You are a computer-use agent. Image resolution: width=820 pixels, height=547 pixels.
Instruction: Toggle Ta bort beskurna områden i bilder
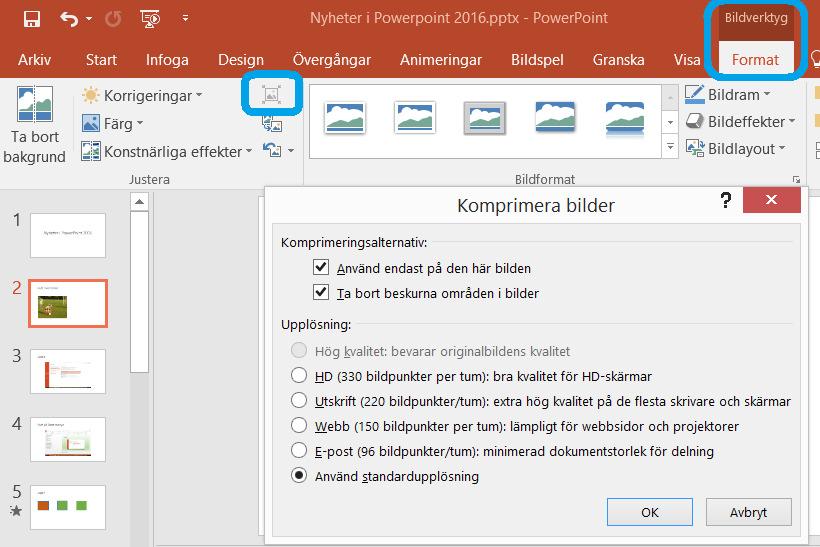pos(321,292)
